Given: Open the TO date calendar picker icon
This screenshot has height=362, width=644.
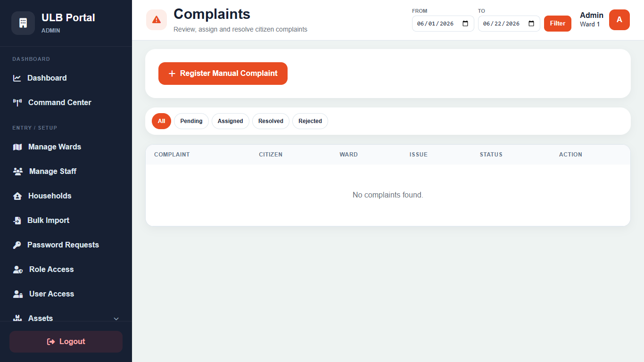Looking at the screenshot, I should (x=531, y=24).
